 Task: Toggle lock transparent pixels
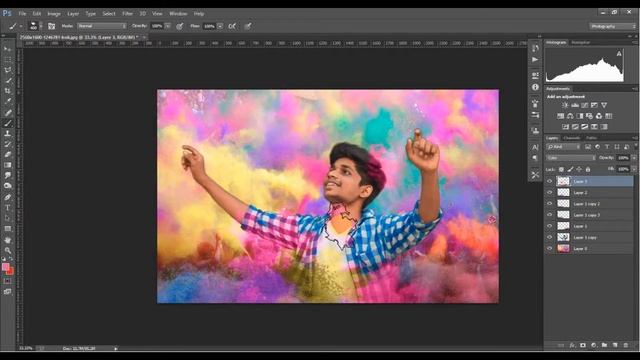point(561,169)
